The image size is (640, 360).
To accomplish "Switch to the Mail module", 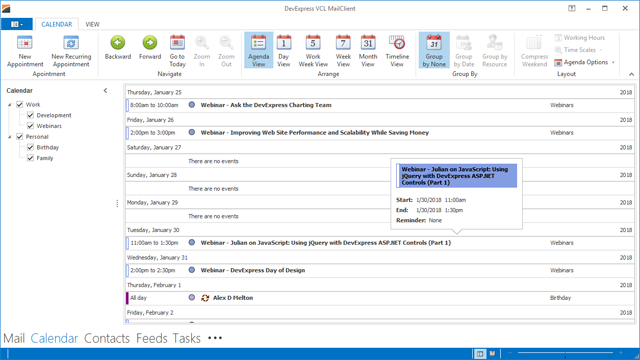I will (14, 338).
